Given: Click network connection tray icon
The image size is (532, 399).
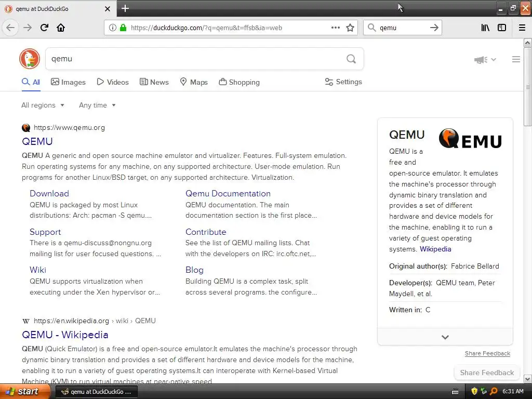Looking at the screenshot, I should (484, 391).
